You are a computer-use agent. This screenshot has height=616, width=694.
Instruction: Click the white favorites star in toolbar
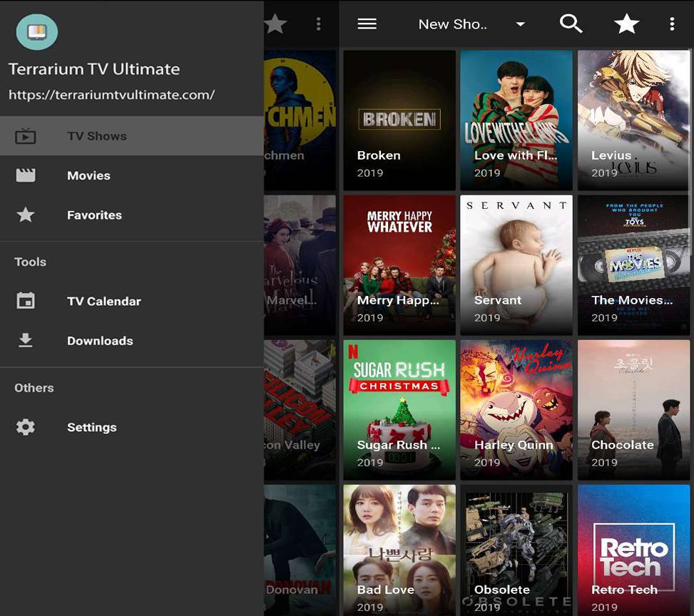(x=626, y=24)
